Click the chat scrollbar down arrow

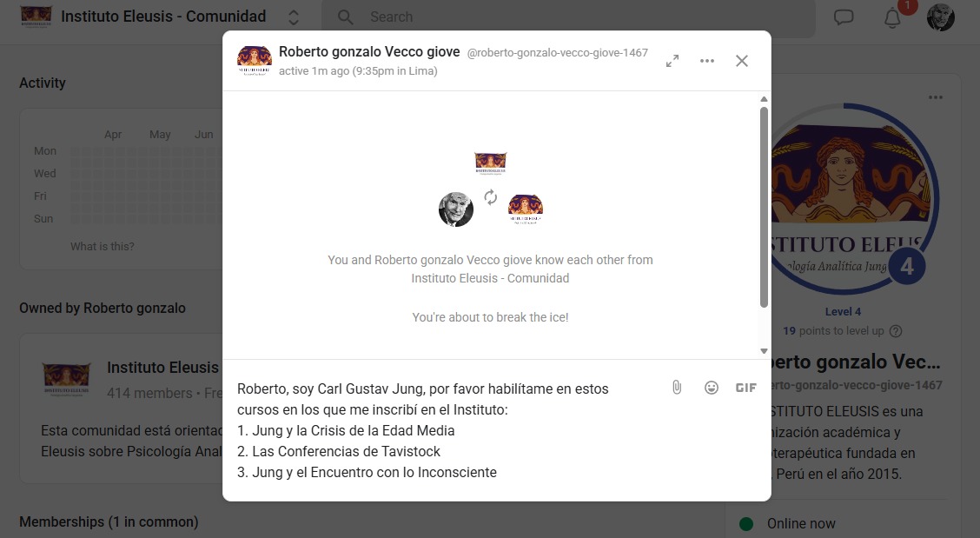pos(764,351)
